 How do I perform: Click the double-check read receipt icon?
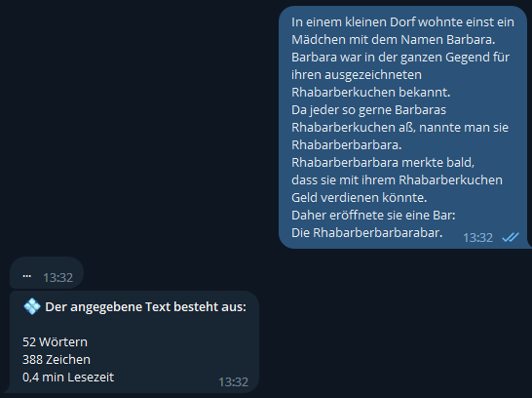(x=511, y=237)
